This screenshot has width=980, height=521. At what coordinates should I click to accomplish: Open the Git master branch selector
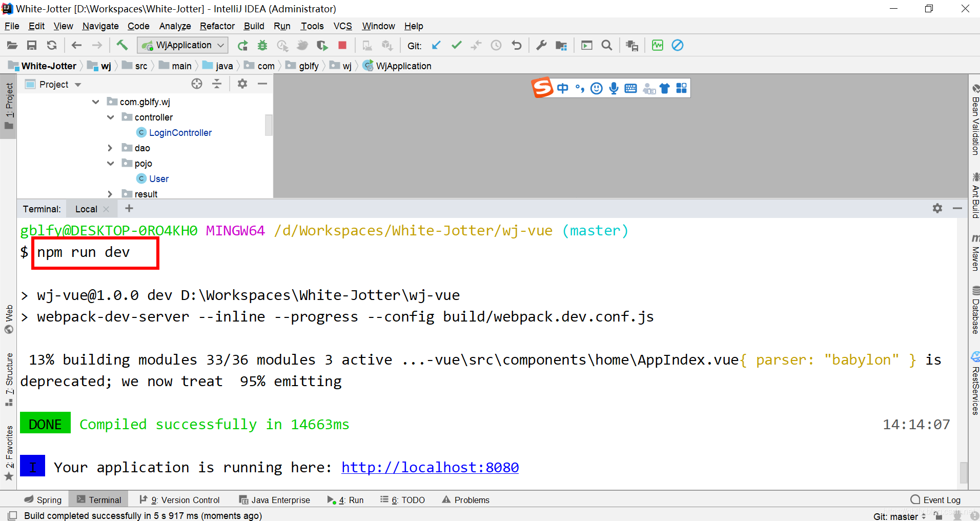pyautogui.click(x=900, y=516)
